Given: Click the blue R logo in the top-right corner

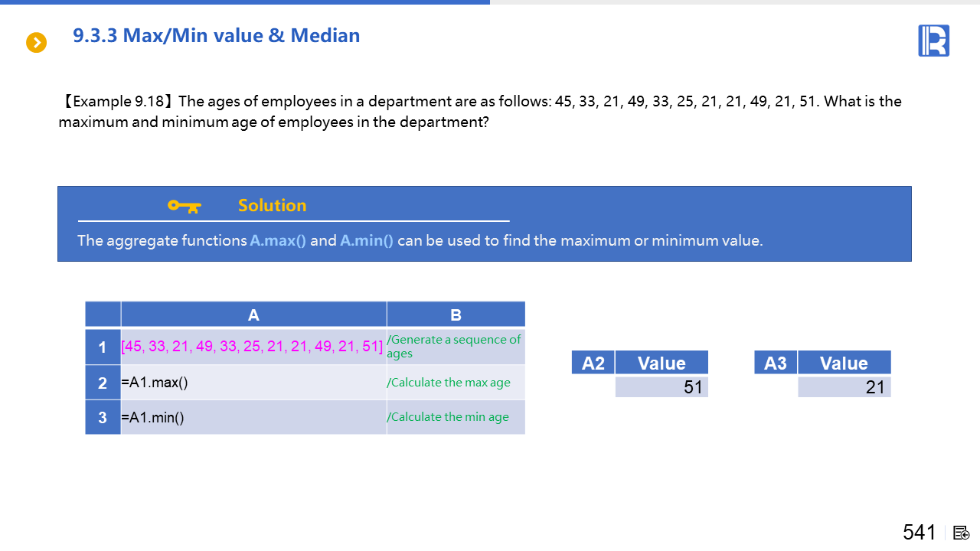Looking at the screenshot, I should pos(933,41).
